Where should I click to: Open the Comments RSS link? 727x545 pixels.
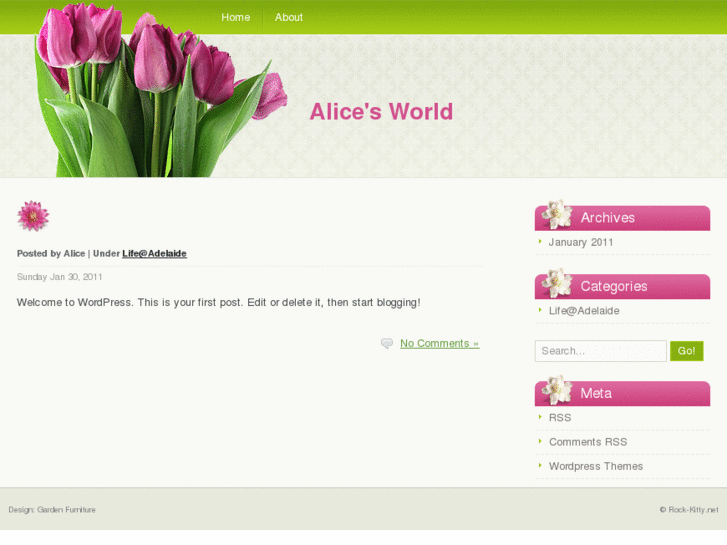[588, 442]
